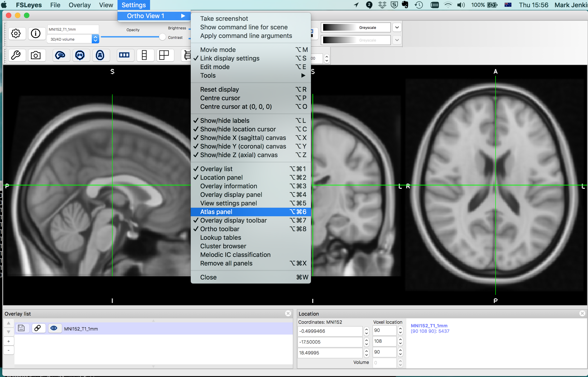Move overlay down in the list
This screenshot has width=588, height=377.
pos(9,332)
